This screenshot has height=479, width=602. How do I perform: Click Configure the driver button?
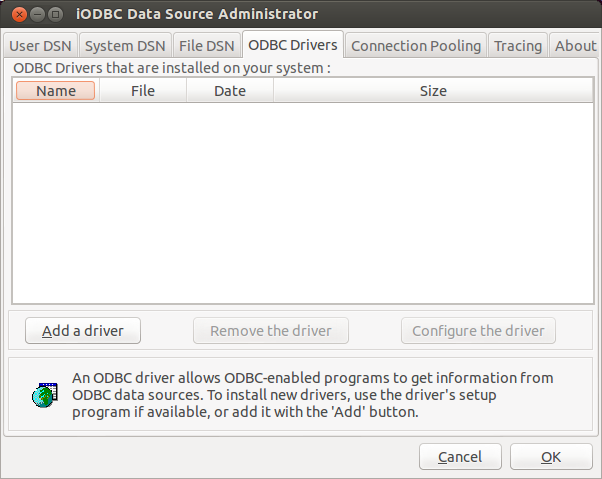(x=478, y=331)
